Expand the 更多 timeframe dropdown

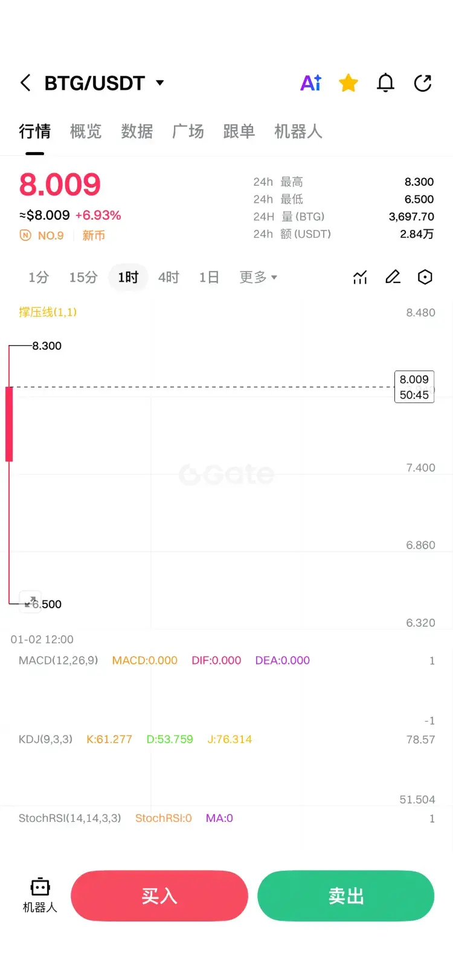coord(258,277)
